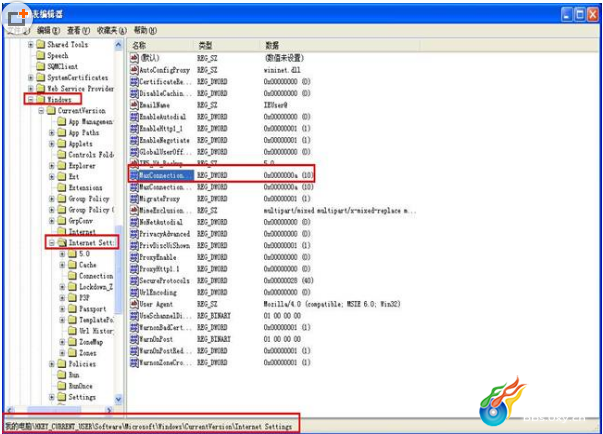The width and height of the screenshot is (603, 434).
Task: Select the Group Policy tree item
Action: coord(89,199)
